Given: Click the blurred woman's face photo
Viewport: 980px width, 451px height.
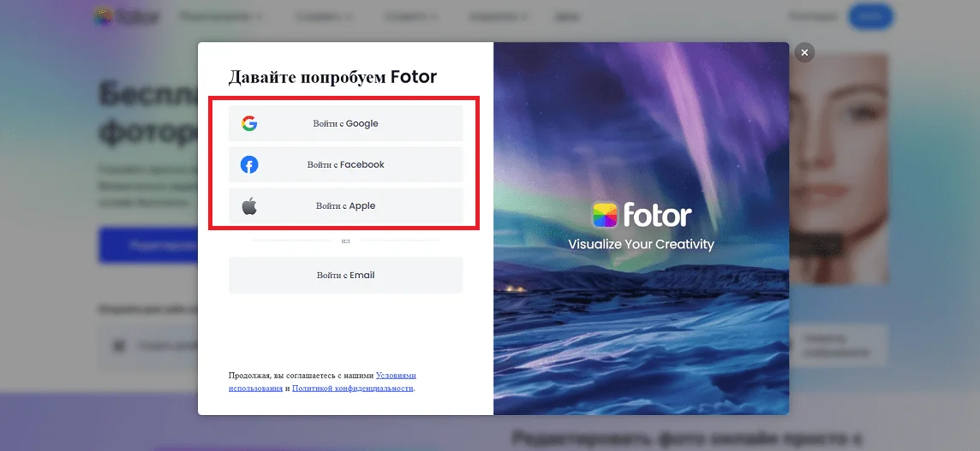Looking at the screenshot, I should pos(839,168).
